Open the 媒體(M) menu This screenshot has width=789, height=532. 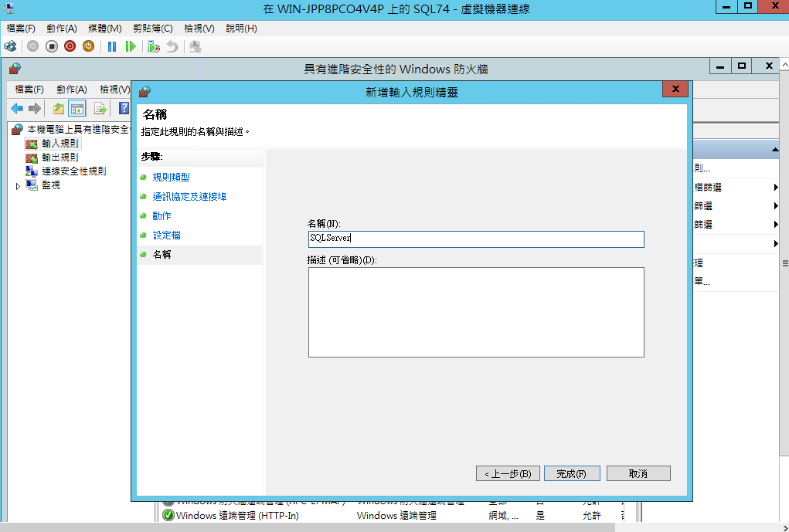[x=104, y=29]
